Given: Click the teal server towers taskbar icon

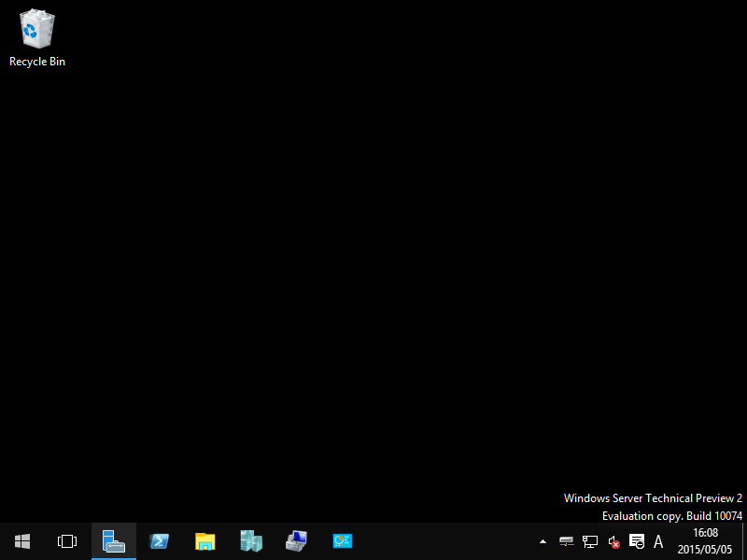Looking at the screenshot, I should 251,541.
